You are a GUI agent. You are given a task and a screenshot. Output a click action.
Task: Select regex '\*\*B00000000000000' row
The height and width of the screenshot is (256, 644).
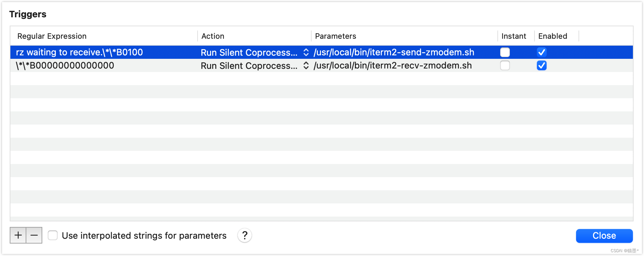point(65,65)
